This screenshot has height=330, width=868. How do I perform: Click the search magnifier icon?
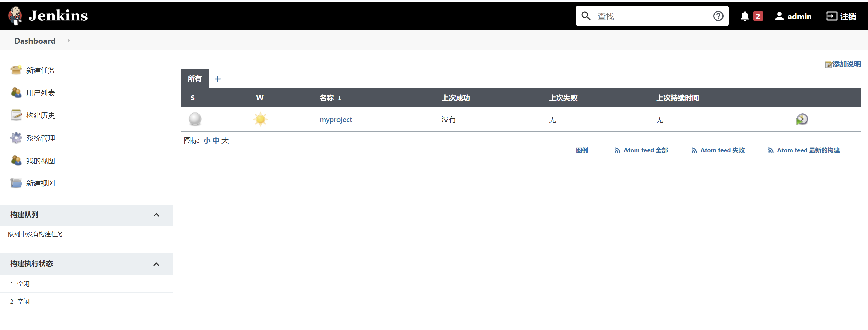(x=586, y=16)
